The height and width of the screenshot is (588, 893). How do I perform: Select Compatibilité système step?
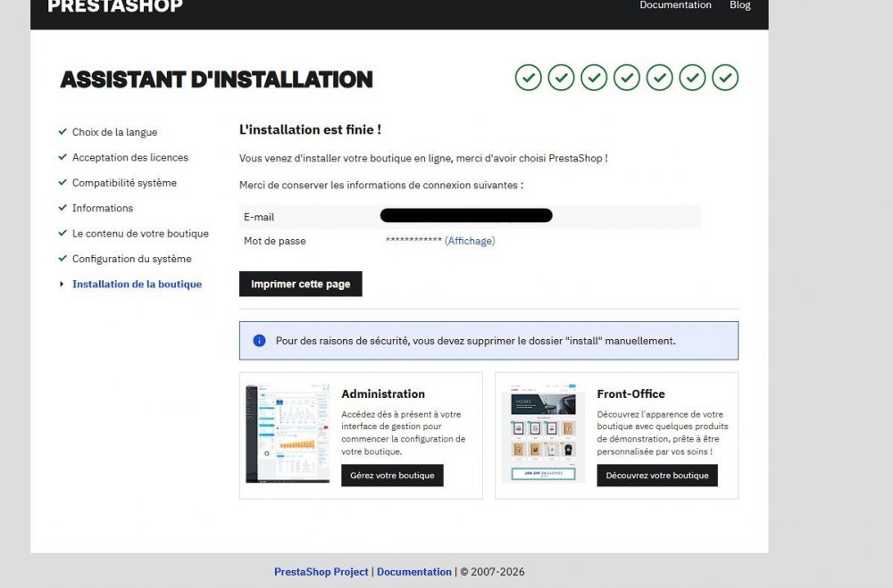point(124,183)
